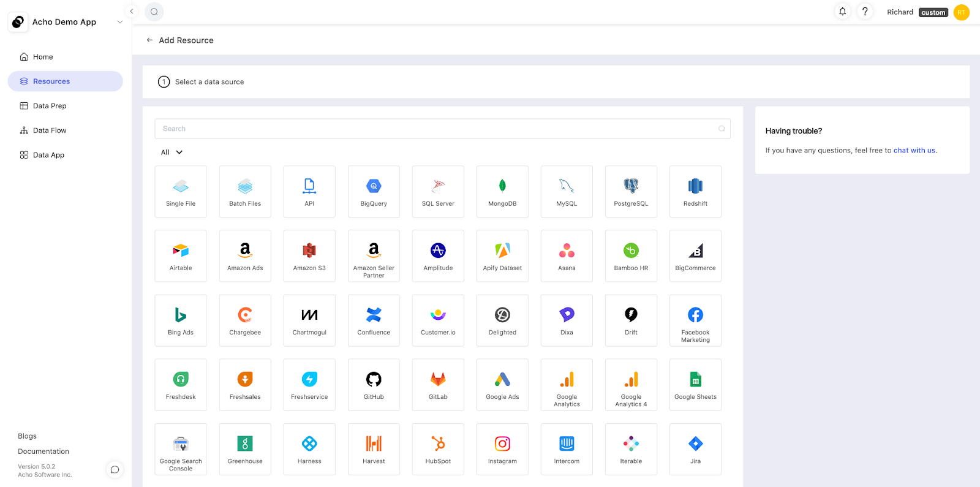The height and width of the screenshot is (487, 980).
Task: Pick the Facebook Marketing source
Action: click(695, 320)
